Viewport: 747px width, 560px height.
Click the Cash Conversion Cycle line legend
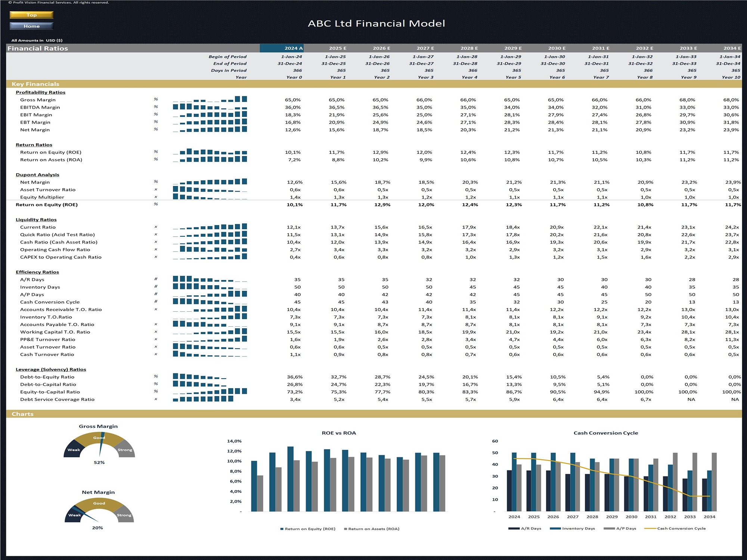[x=675, y=528]
